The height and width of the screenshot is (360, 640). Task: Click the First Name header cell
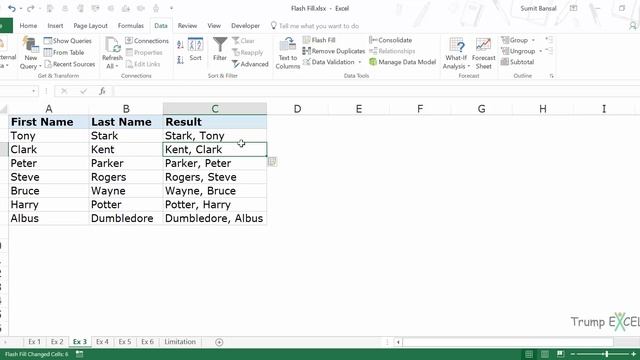[x=49, y=122]
